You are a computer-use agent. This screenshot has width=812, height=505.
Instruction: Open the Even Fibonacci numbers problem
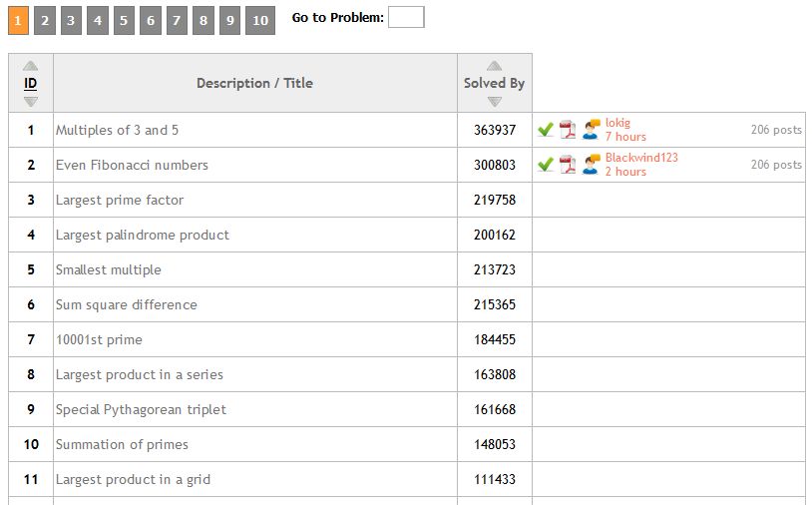click(x=132, y=165)
